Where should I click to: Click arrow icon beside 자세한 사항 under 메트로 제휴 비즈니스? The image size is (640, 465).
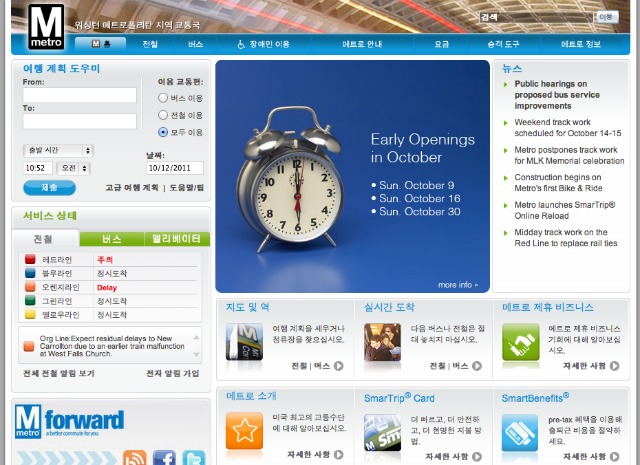614,366
